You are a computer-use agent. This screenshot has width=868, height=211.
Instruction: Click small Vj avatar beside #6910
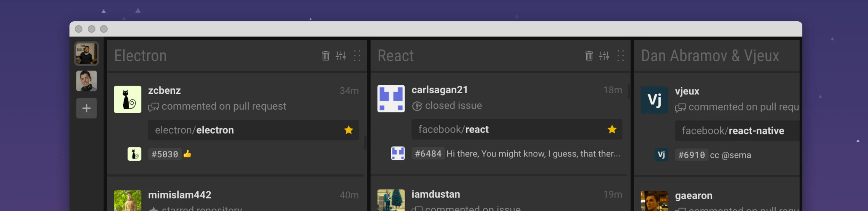[661, 155]
